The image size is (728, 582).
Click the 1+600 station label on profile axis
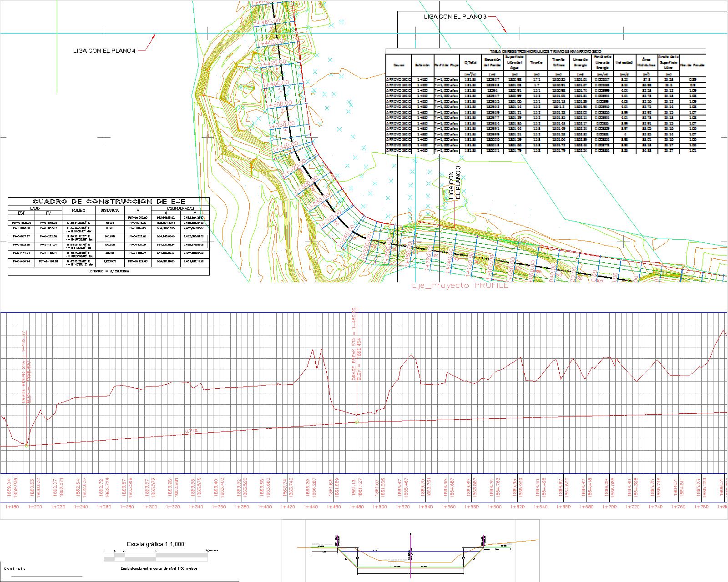pos(495,507)
